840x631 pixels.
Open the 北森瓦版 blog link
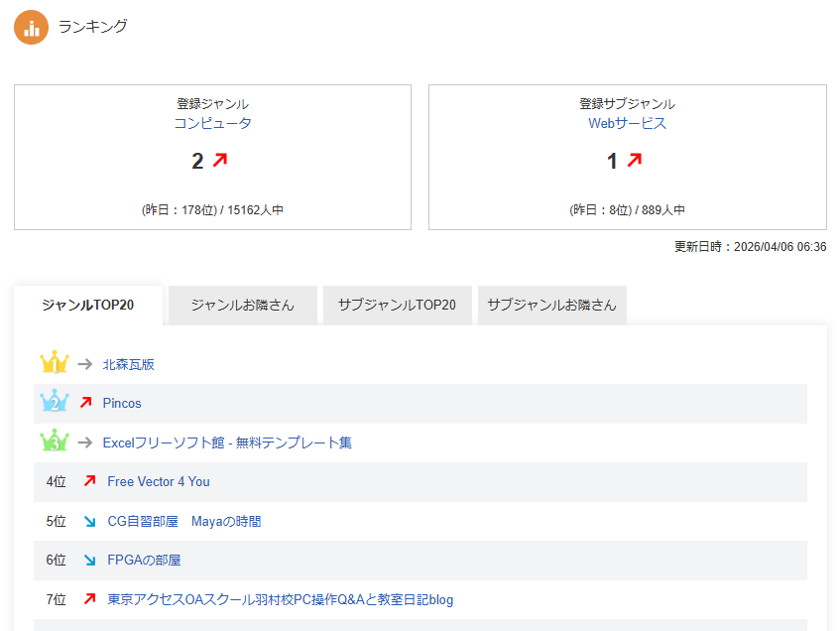tap(129, 364)
